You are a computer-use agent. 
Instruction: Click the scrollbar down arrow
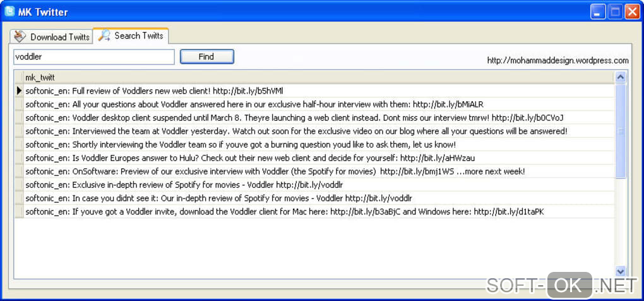(620, 271)
